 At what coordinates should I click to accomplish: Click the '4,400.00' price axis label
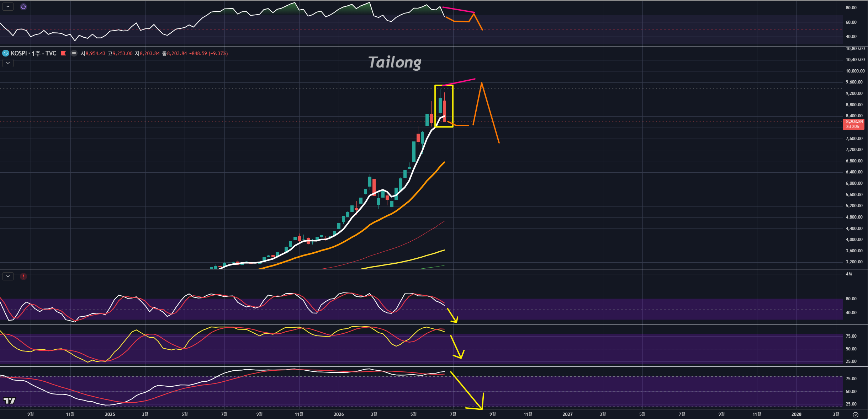click(854, 229)
